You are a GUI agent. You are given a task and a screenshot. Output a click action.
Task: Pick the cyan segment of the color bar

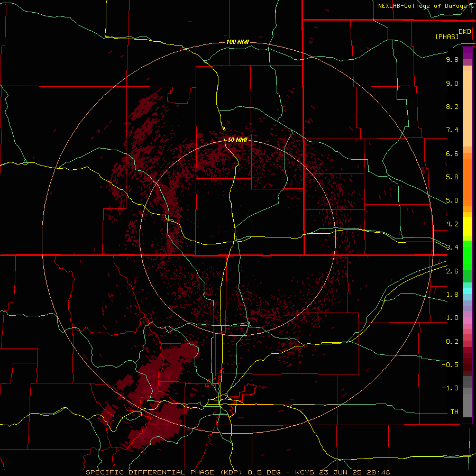pos(467,291)
